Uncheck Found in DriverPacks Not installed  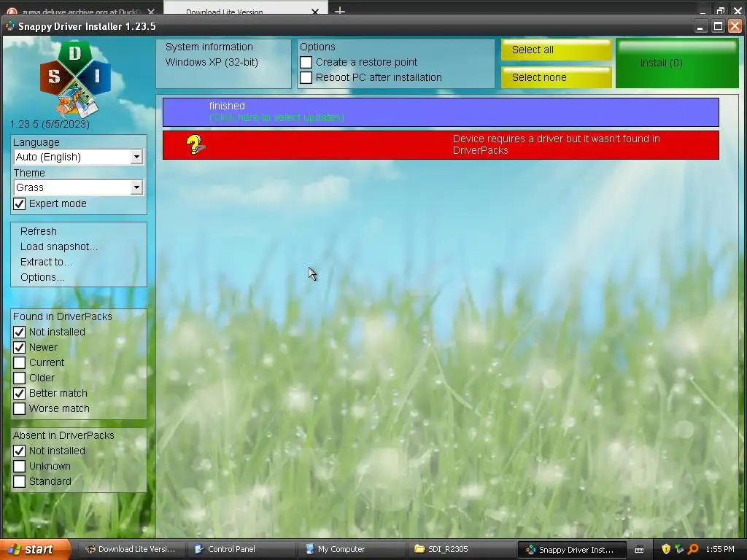pos(20,332)
